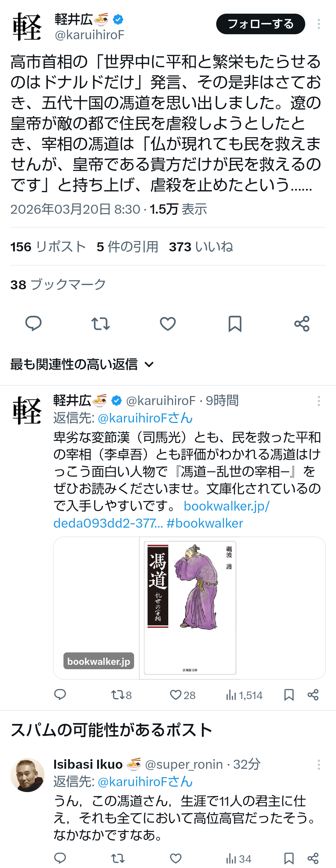Tap the #bookwalker hashtag
336x868 pixels.
point(205,523)
